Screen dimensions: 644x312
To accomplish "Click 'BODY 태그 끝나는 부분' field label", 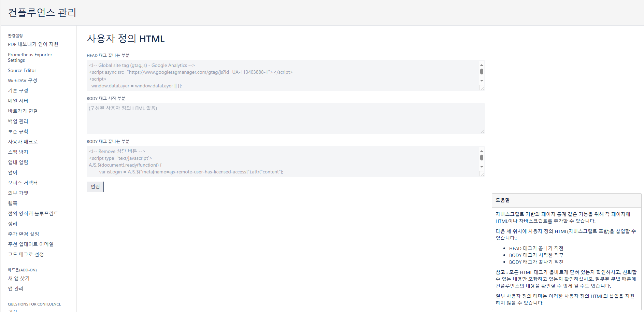I will 108,141.
